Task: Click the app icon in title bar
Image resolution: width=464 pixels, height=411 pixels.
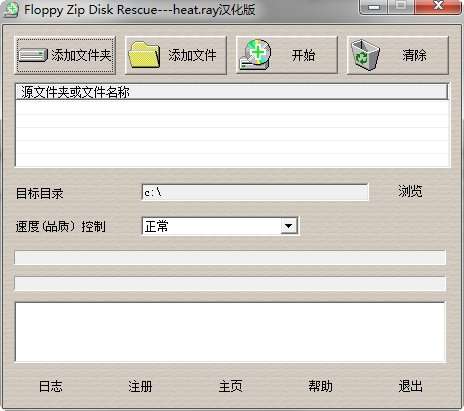Action: pyautogui.click(x=11, y=9)
